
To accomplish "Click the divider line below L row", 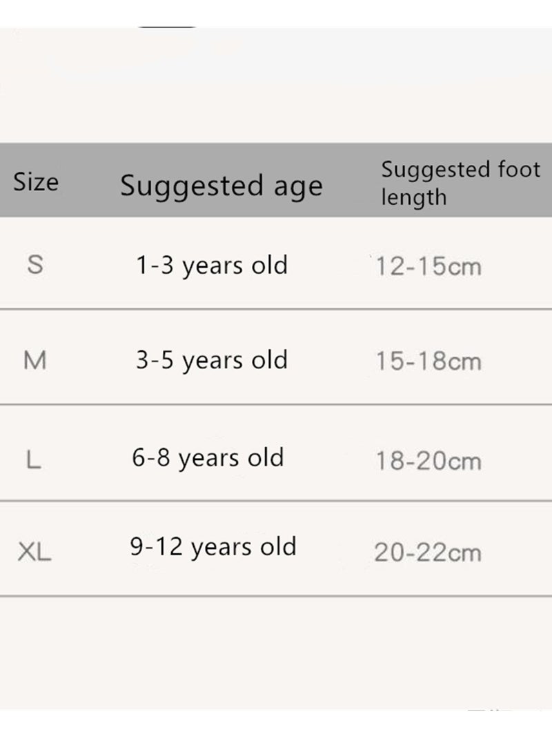I will coord(276,501).
